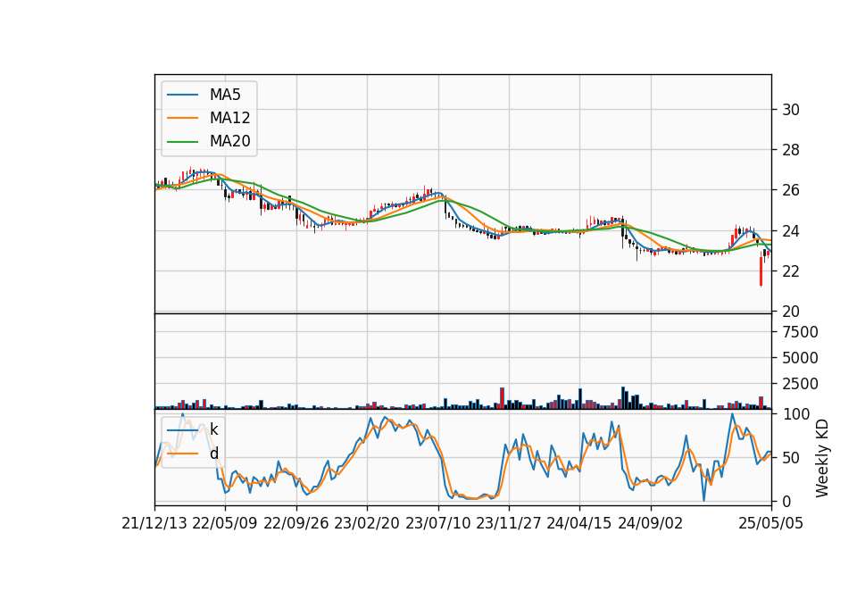Click the price axis label 26
Screen dimensions: 857x616
[790, 190]
